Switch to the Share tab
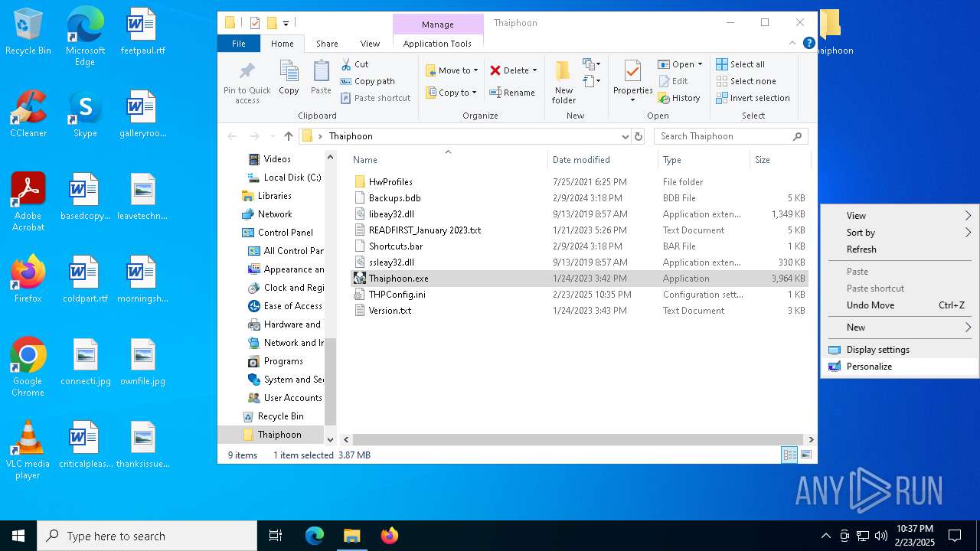 click(327, 44)
